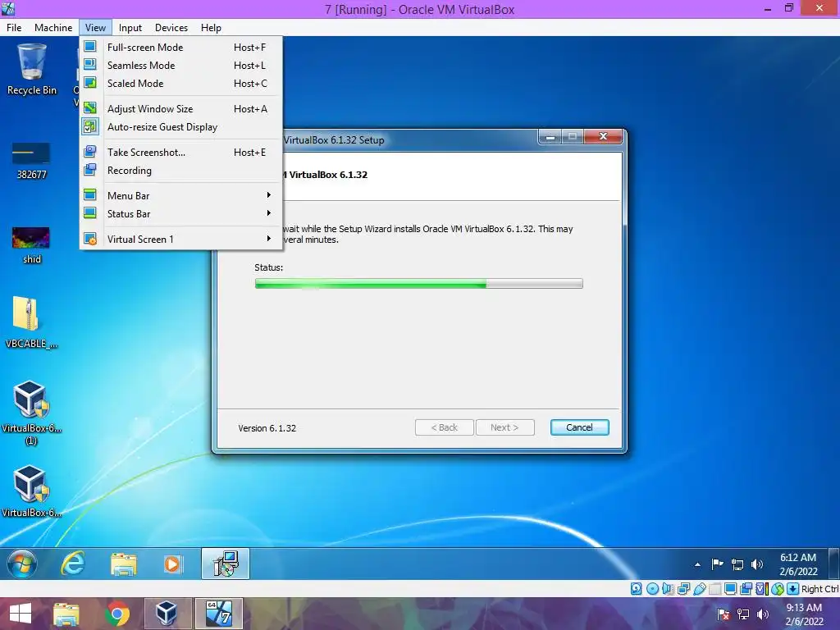This screenshot has height=630, width=840.
Task: Select lower VirtualBox-6... installer desktop icon
Action: 31,491
